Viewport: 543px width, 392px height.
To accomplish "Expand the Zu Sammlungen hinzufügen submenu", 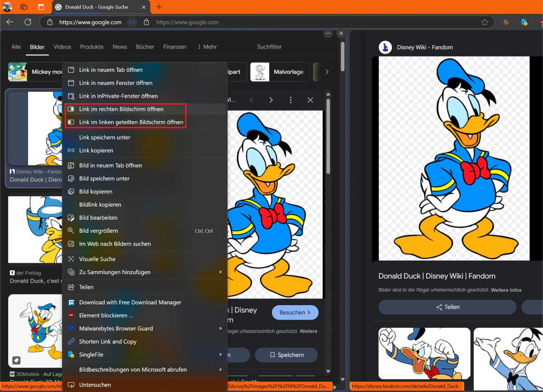I will tap(220, 272).
